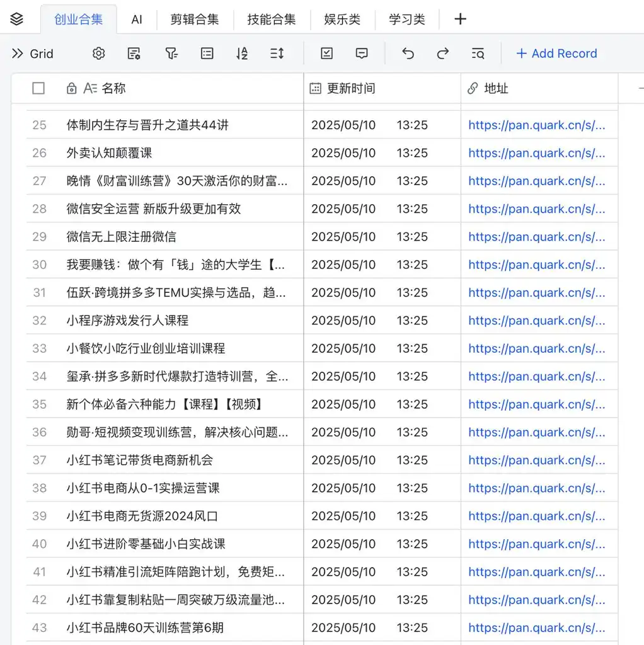Select cell 小红书电商无货源2024风口

[x=181, y=516]
